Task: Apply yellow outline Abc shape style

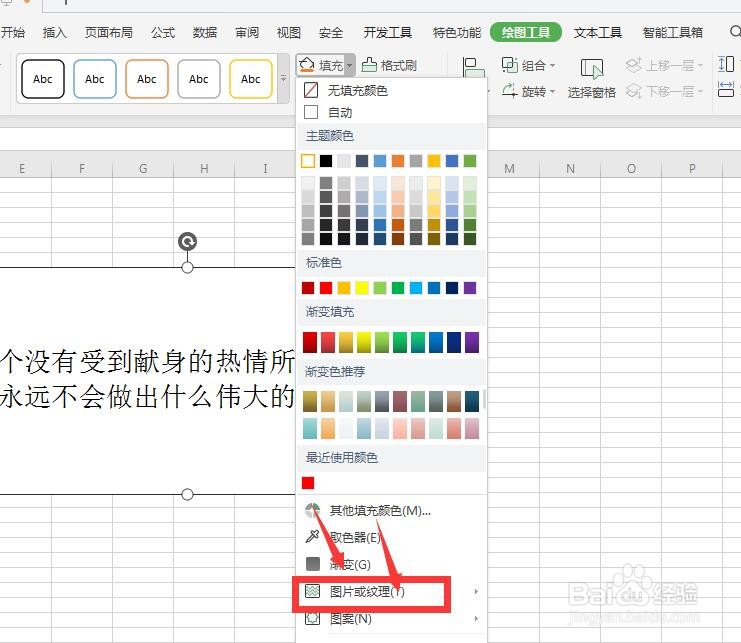Action: [250, 79]
